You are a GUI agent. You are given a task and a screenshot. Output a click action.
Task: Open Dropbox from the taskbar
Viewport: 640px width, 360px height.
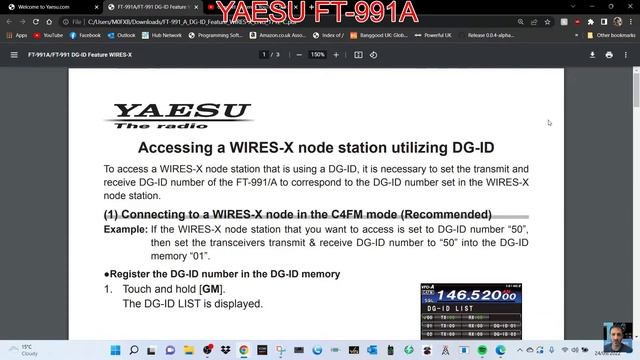[225, 350]
